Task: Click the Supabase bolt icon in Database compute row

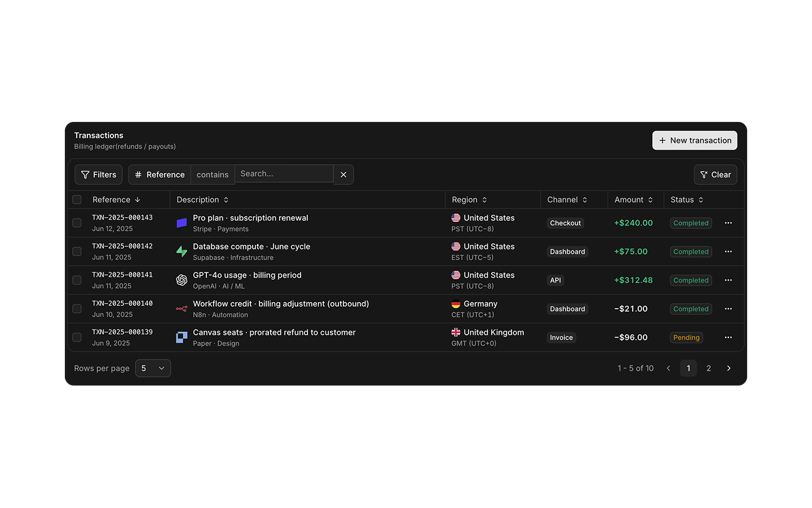Action: point(182,252)
